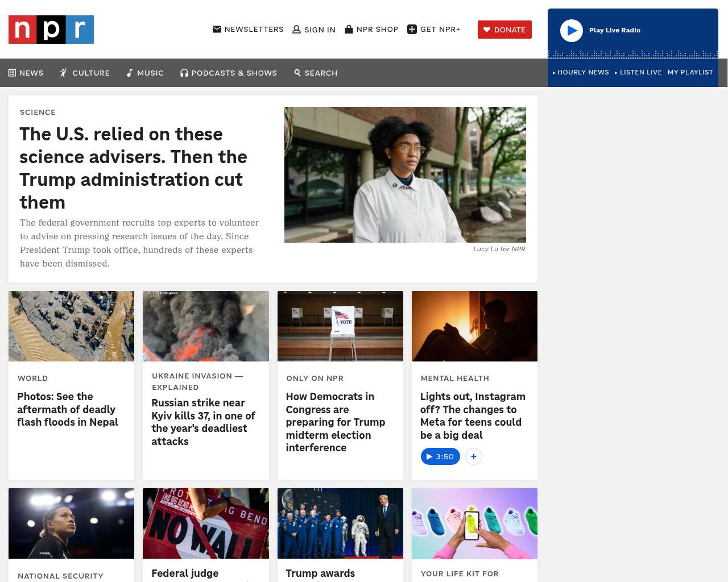Click the Sign In user icon
The image size is (728, 582).
[296, 30]
